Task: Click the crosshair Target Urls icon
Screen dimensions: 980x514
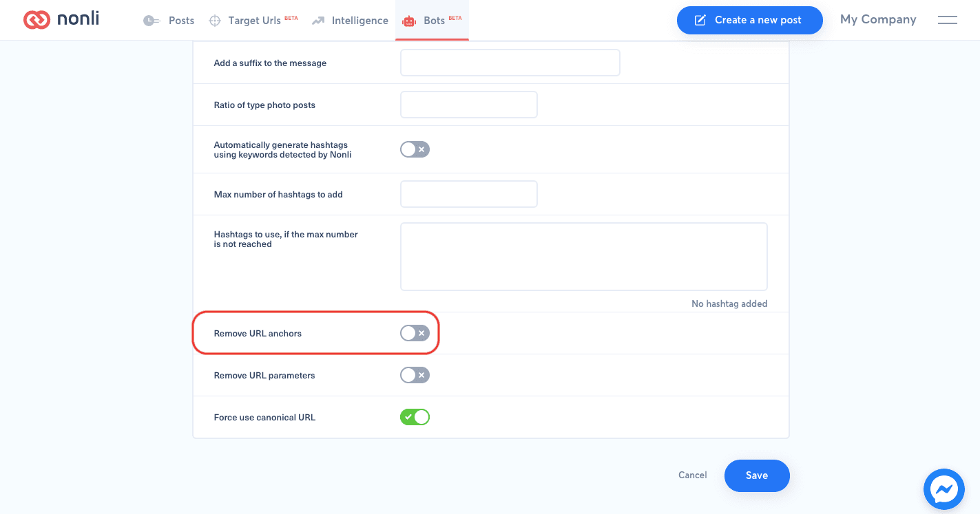Action: pyautogui.click(x=215, y=21)
